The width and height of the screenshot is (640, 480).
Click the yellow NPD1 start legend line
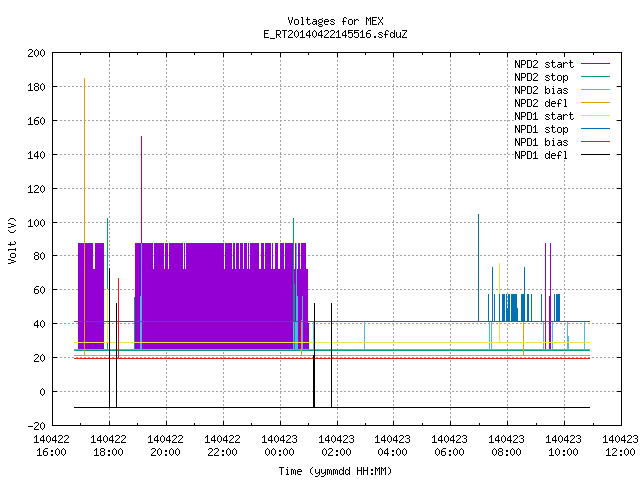(595, 116)
